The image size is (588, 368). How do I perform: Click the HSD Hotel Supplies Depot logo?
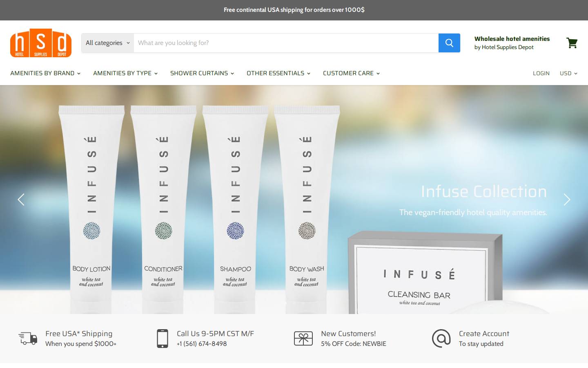(x=41, y=43)
